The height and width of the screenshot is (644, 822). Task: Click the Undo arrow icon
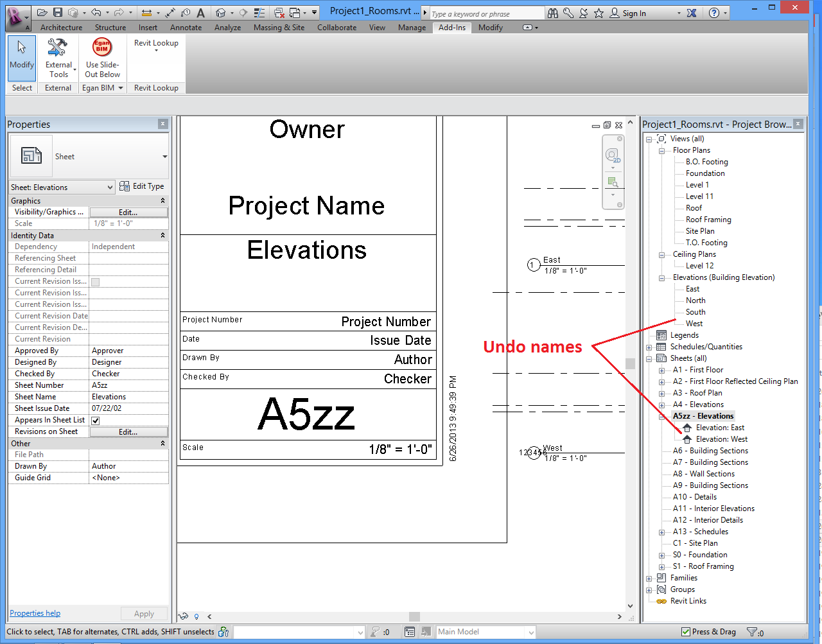96,13
